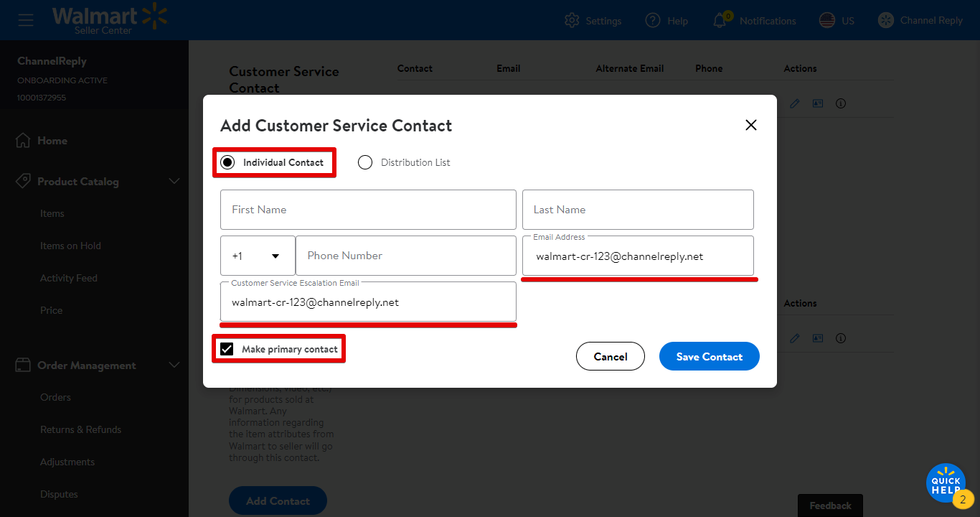The image size is (980, 517).
Task: Click the Last Name field
Action: pos(638,210)
